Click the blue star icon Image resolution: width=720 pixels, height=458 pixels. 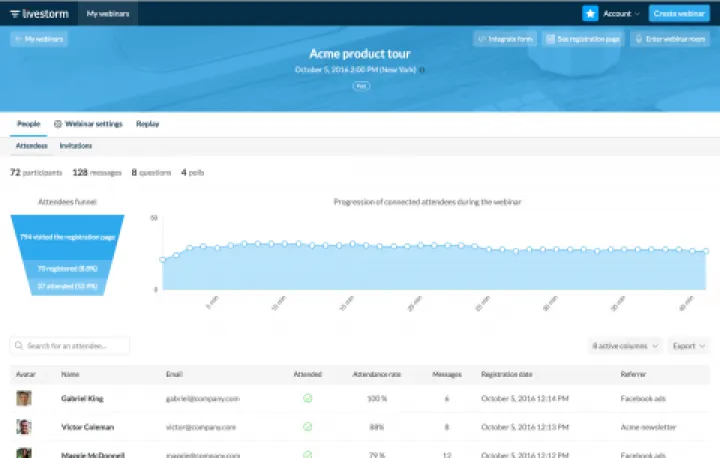[590, 13]
